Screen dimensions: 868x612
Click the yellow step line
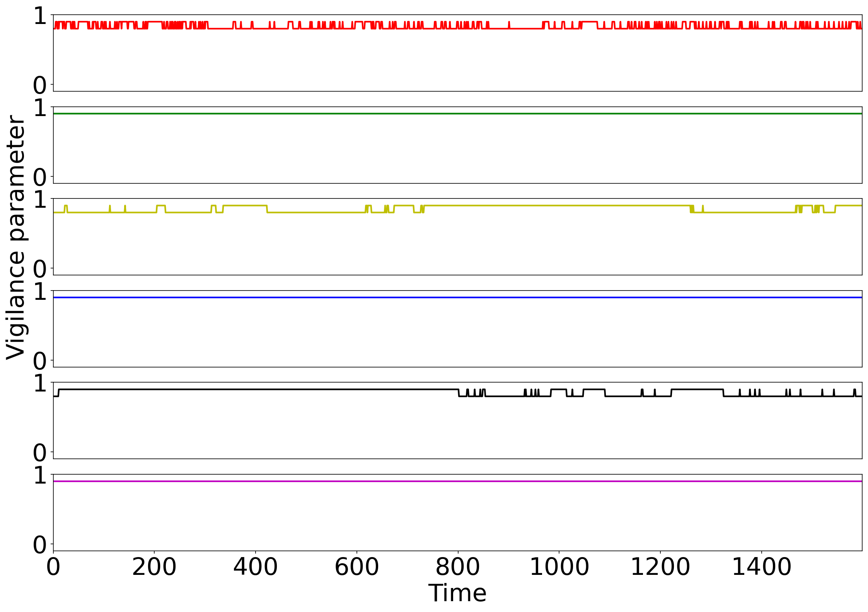541,205
